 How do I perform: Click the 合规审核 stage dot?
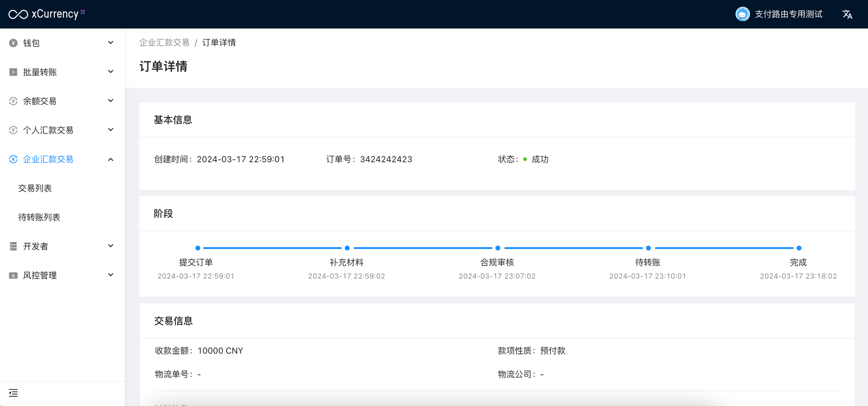498,248
